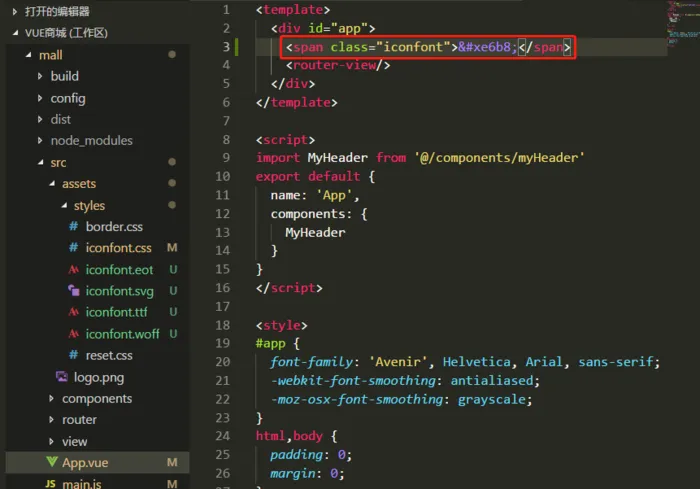
Task: Collapse the VUE商城 (工作区) section
Action: tap(16, 33)
